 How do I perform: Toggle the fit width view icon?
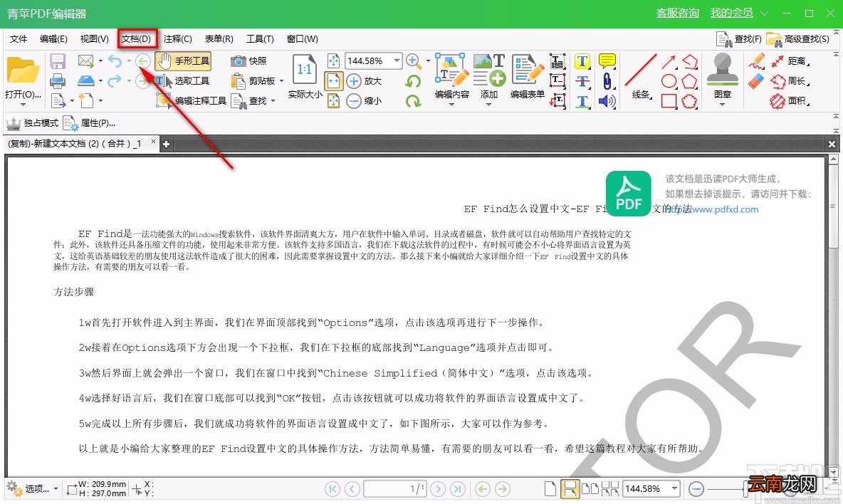pyautogui.click(x=333, y=81)
